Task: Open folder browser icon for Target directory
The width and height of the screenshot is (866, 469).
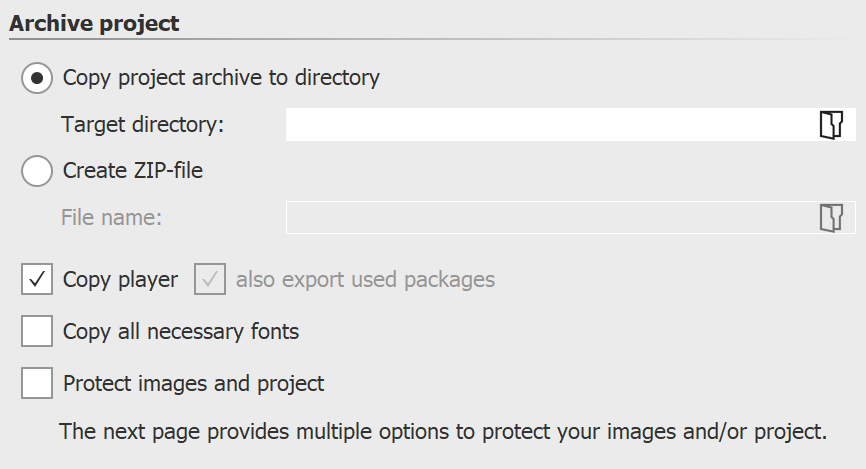Action: point(831,125)
